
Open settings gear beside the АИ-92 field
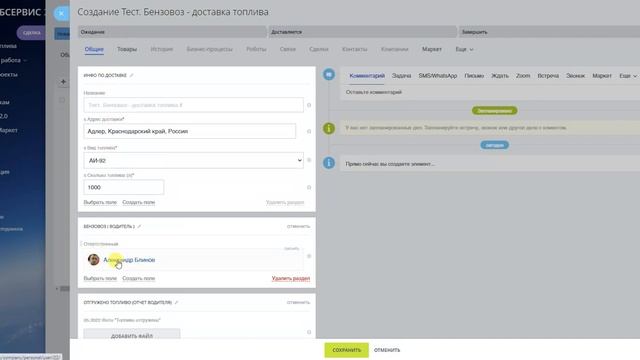tap(309, 160)
